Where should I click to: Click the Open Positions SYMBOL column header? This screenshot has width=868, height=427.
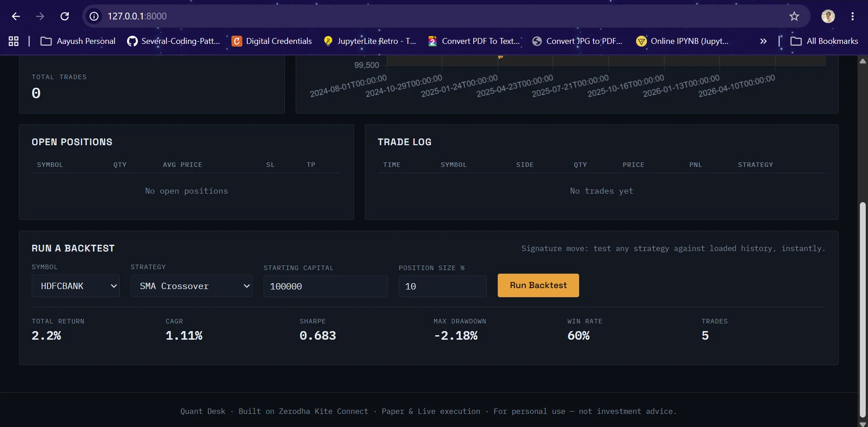pos(50,165)
